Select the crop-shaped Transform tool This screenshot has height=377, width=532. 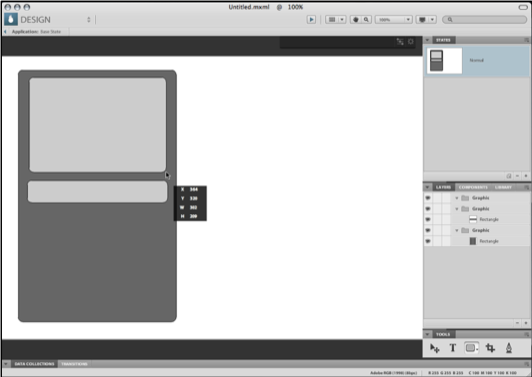(x=490, y=348)
